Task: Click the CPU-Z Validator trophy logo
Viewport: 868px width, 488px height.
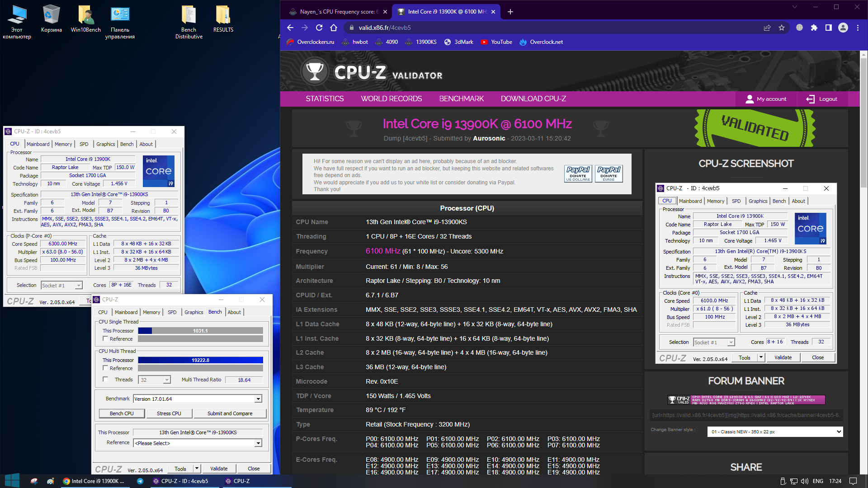Action: point(315,71)
